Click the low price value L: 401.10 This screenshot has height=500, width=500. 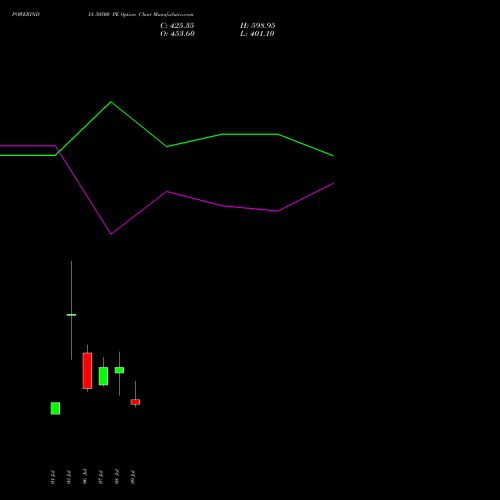tap(257, 34)
